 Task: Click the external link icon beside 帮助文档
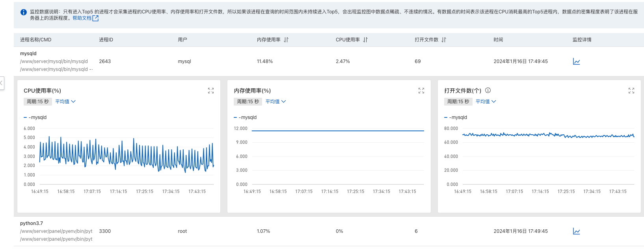pos(95,18)
